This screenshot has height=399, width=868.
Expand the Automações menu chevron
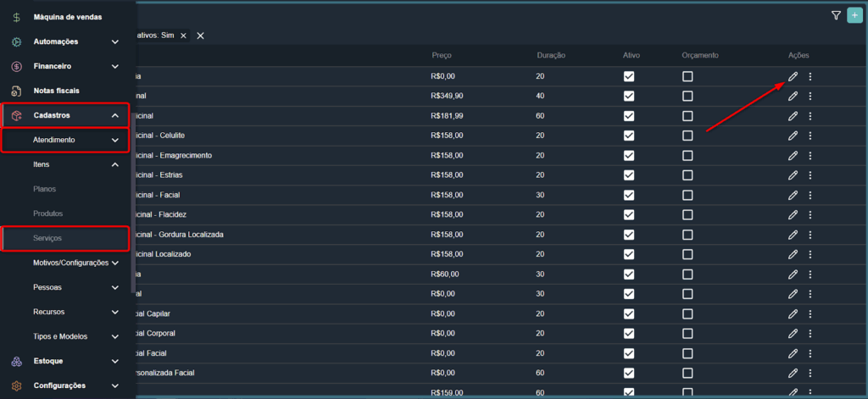pyautogui.click(x=115, y=42)
